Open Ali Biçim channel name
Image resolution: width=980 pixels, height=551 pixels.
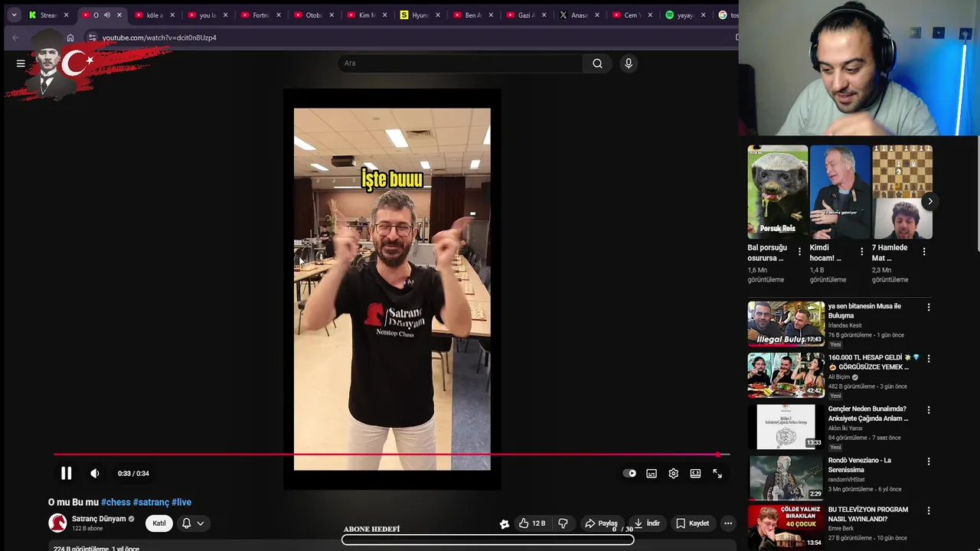pyautogui.click(x=840, y=377)
